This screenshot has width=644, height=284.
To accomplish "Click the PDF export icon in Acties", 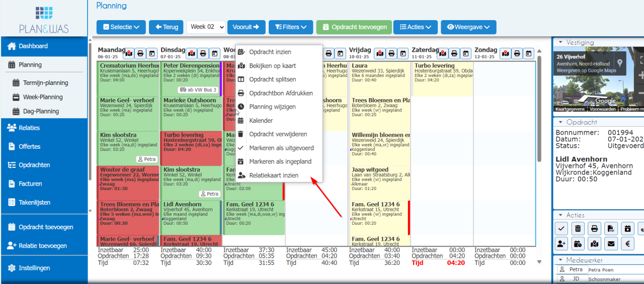I will (611, 229).
